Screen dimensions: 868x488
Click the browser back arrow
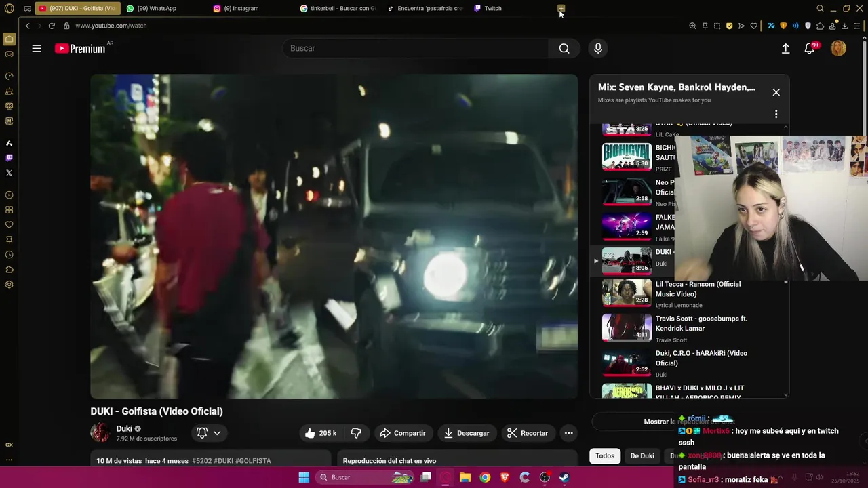pyautogui.click(x=27, y=26)
